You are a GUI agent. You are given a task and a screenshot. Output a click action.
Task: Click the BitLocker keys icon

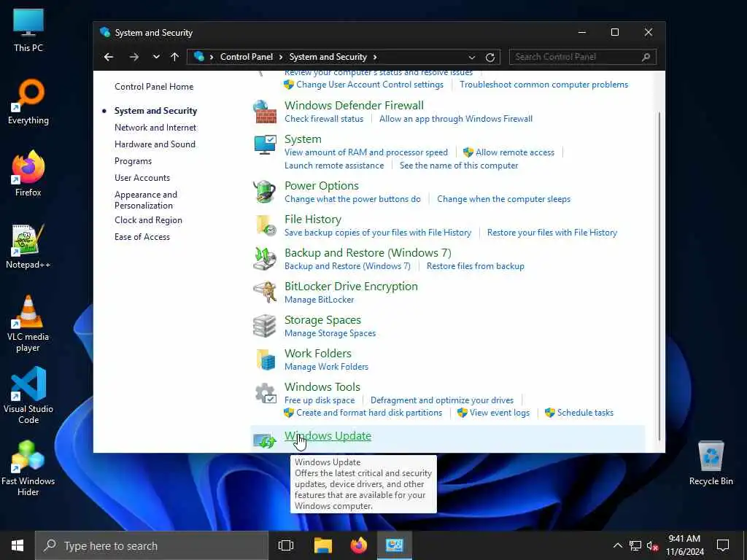(x=265, y=292)
